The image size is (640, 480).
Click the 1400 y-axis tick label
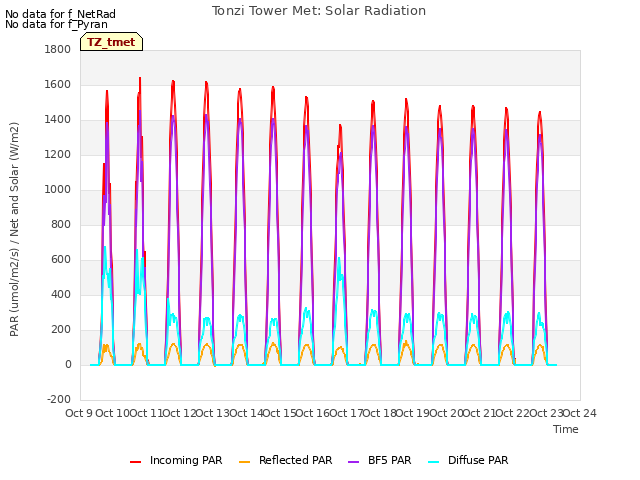coord(58,120)
